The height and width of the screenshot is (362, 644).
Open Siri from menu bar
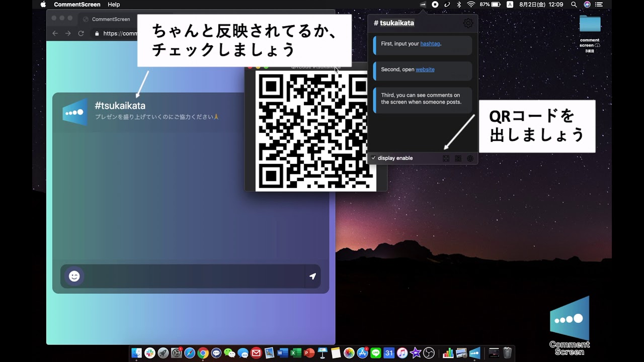(587, 5)
